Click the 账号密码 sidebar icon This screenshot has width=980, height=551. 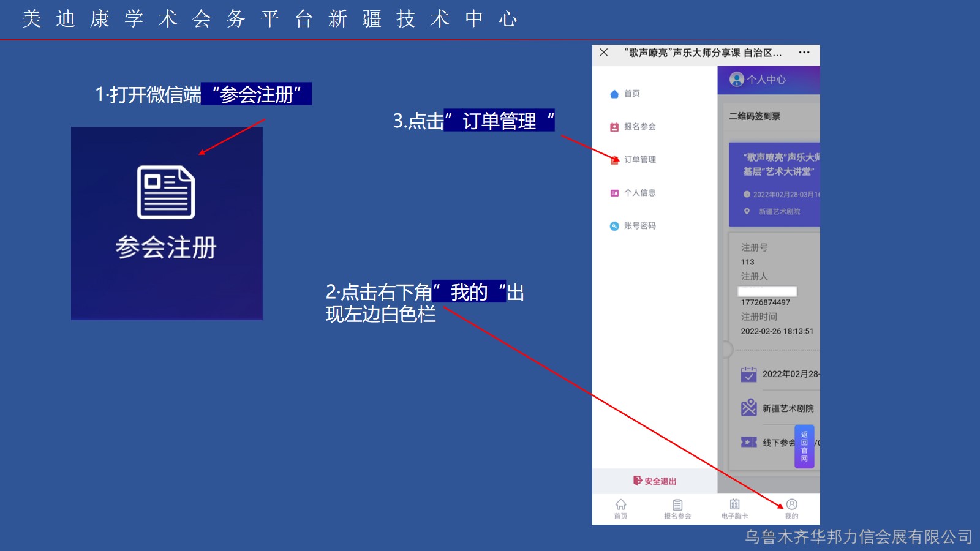pyautogui.click(x=614, y=226)
